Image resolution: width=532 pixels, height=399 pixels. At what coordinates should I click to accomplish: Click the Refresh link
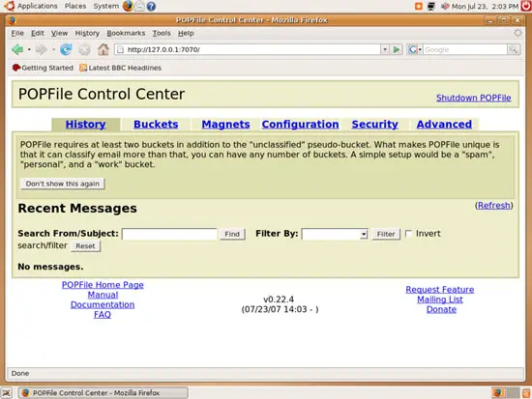(x=494, y=206)
